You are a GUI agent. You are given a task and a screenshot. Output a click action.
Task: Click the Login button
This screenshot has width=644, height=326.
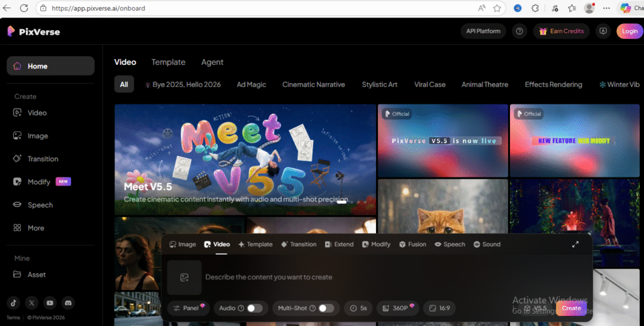(x=630, y=31)
